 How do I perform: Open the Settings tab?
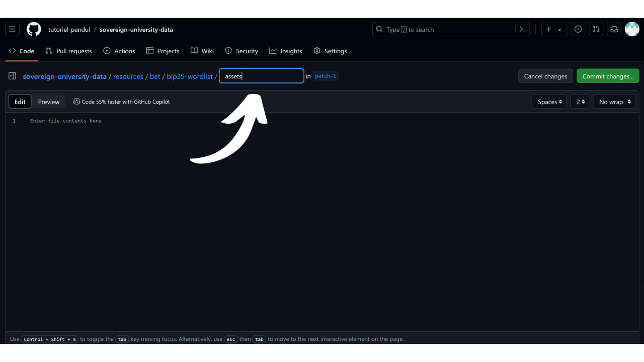coord(330,51)
